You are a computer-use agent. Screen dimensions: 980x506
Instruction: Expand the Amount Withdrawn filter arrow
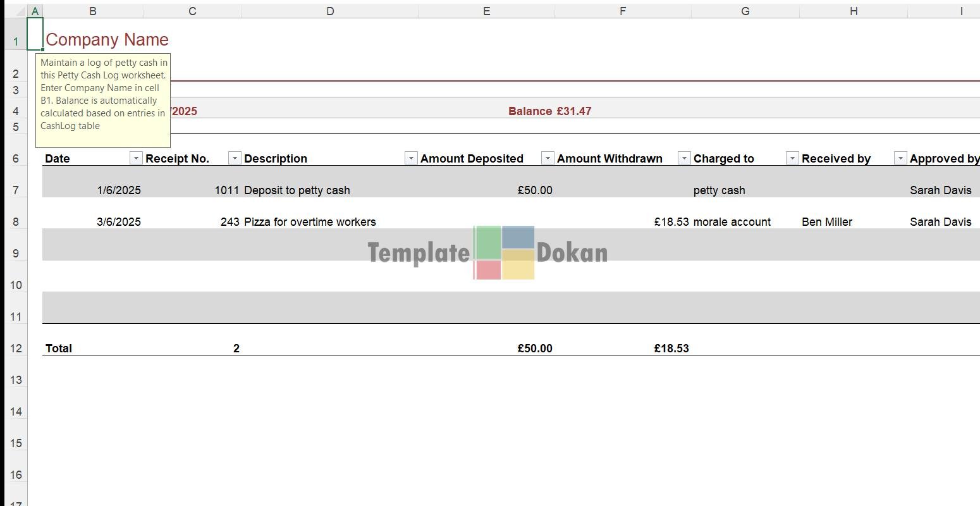(684, 158)
